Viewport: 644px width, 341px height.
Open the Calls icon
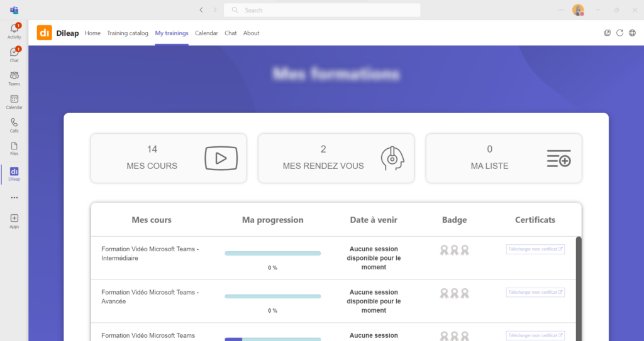pyautogui.click(x=14, y=125)
